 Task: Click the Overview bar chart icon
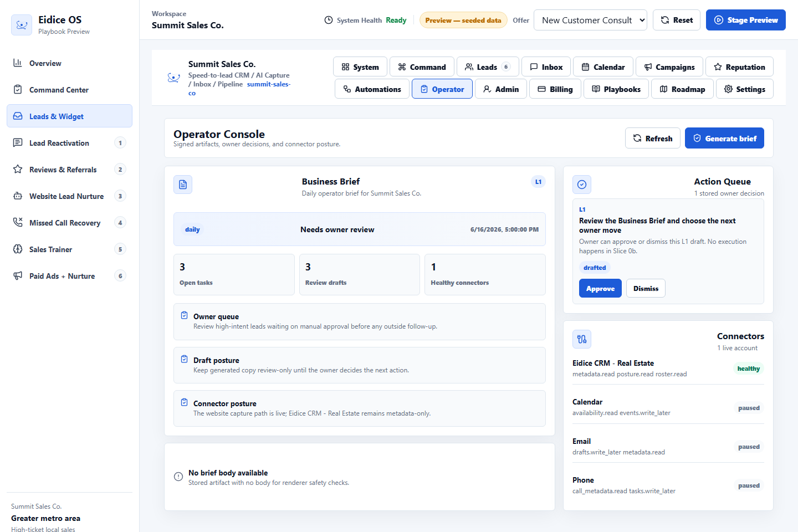tap(18, 63)
